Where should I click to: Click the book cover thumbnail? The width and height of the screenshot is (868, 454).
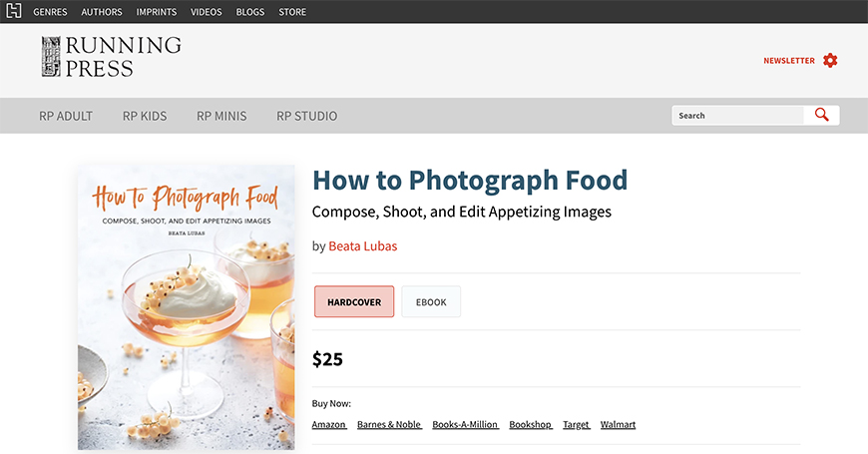pyautogui.click(x=186, y=307)
